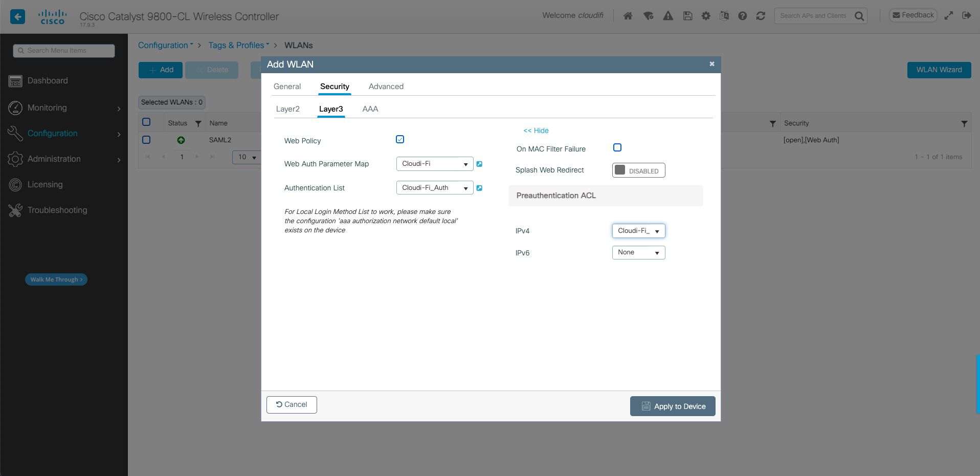Select the SAML2 row checkbox

point(146,140)
